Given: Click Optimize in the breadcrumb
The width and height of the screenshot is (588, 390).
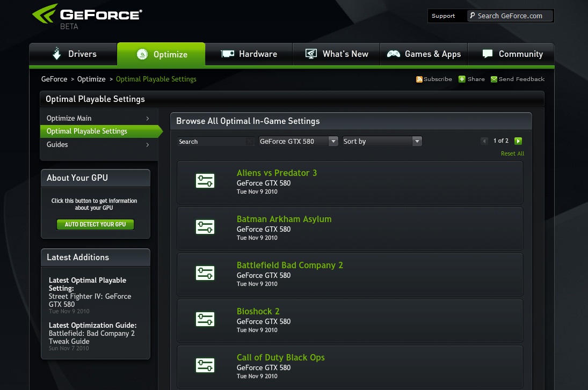Looking at the screenshot, I should point(91,79).
